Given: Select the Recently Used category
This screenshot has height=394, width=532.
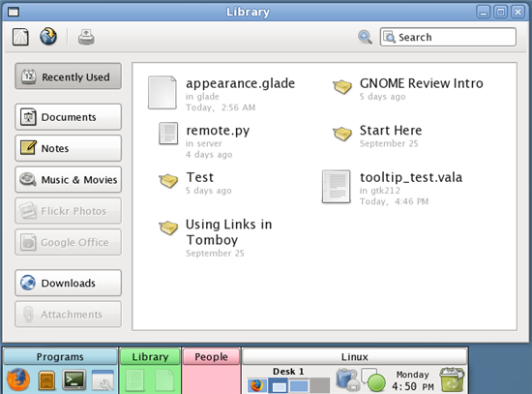Looking at the screenshot, I should tap(69, 76).
